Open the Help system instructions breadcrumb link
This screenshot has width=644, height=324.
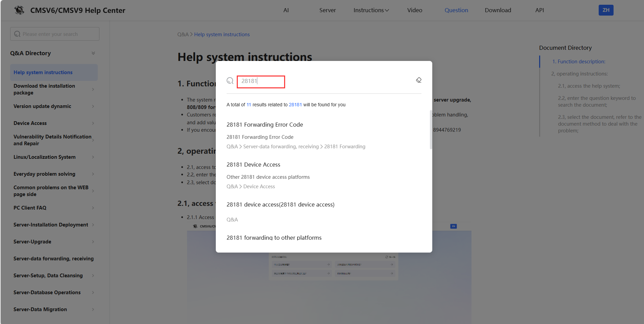[222, 34]
